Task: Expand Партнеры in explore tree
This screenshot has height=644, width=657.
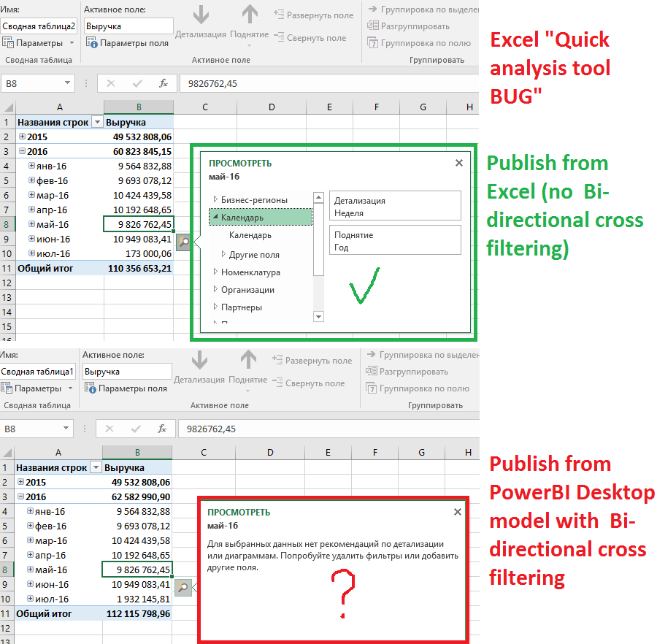Action: pos(215,307)
